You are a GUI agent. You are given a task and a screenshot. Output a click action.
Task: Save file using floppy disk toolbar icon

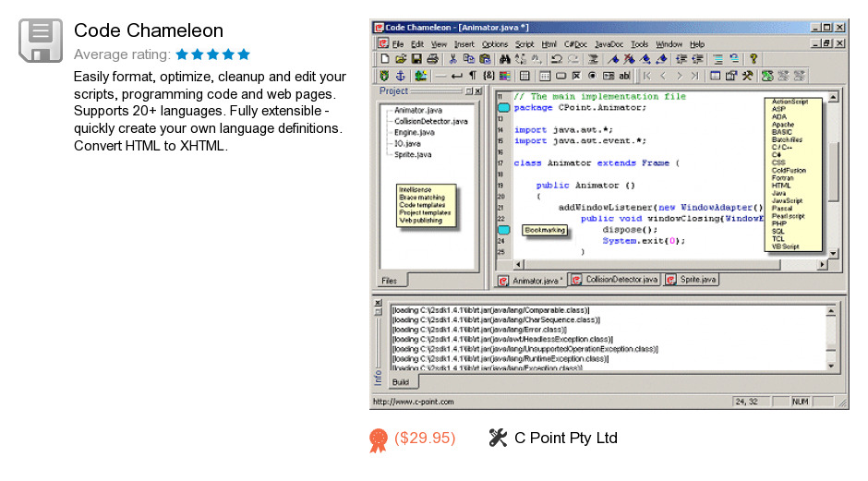point(416,59)
